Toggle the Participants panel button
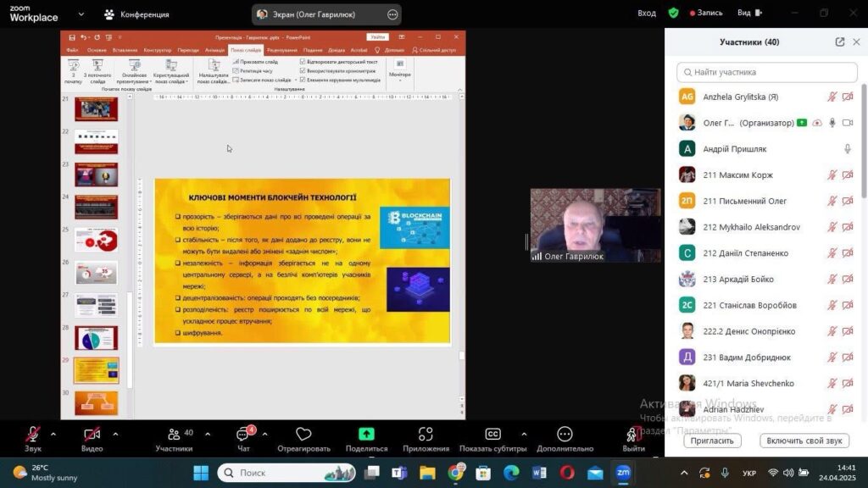 [174, 435]
